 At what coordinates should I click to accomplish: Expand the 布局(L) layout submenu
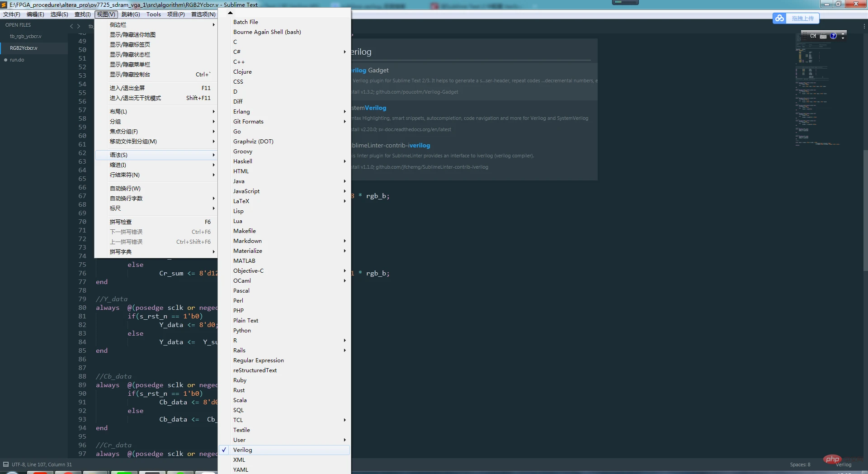point(118,112)
